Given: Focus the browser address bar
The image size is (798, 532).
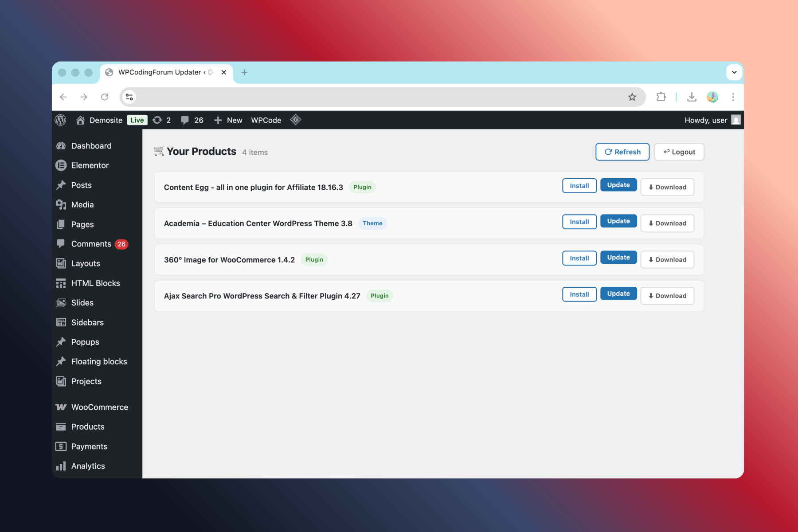Looking at the screenshot, I should point(377,97).
